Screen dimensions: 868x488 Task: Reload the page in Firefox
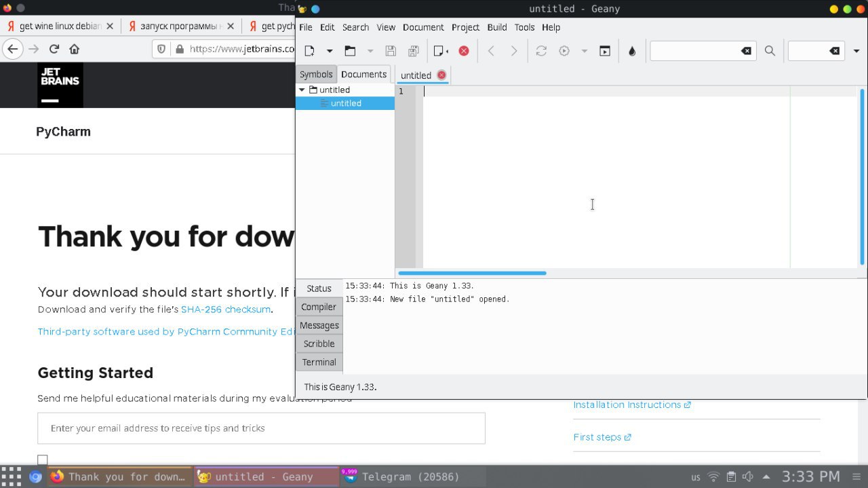(54, 49)
